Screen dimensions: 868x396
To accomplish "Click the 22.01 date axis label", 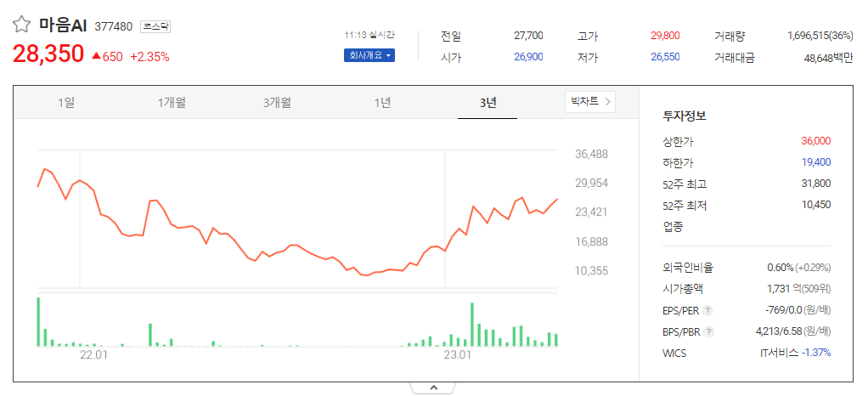I will tap(93, 355).
